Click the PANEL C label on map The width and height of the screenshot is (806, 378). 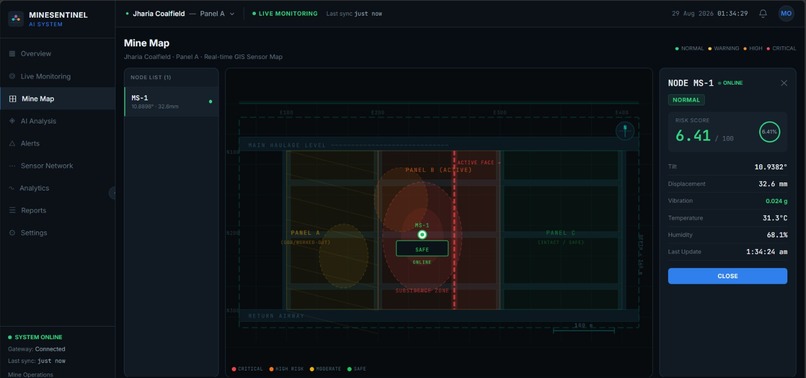[x=561, y=233]
